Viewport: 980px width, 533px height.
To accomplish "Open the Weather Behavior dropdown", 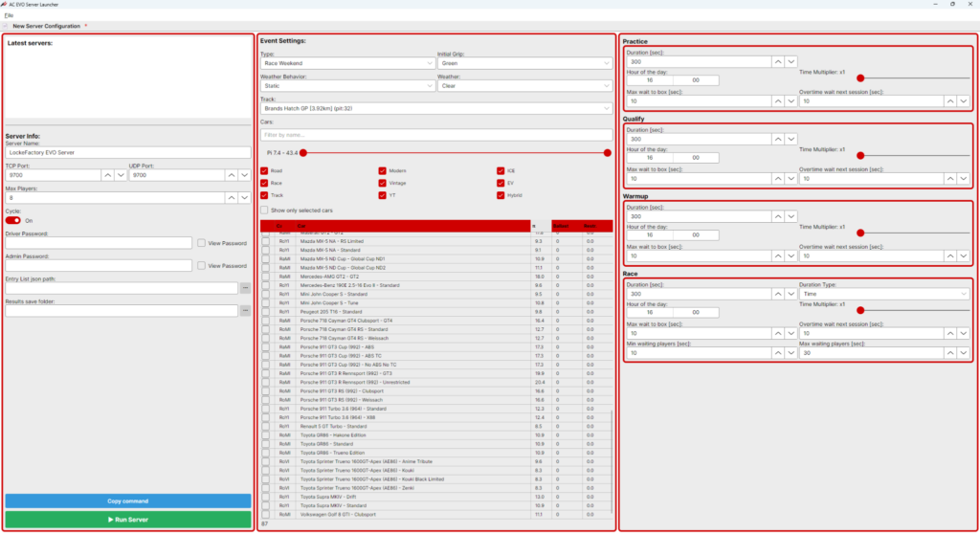I will (347, 85).
